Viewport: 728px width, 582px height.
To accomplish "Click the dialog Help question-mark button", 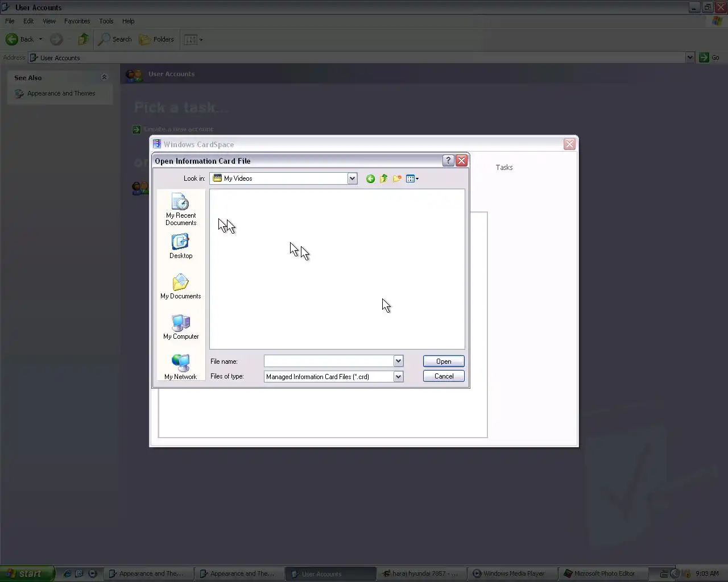I will 448,161.
